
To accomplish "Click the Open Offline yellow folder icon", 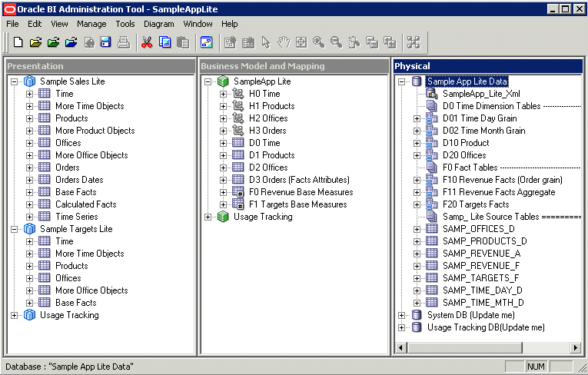I will pyautogui.click(x=35, y=42).
